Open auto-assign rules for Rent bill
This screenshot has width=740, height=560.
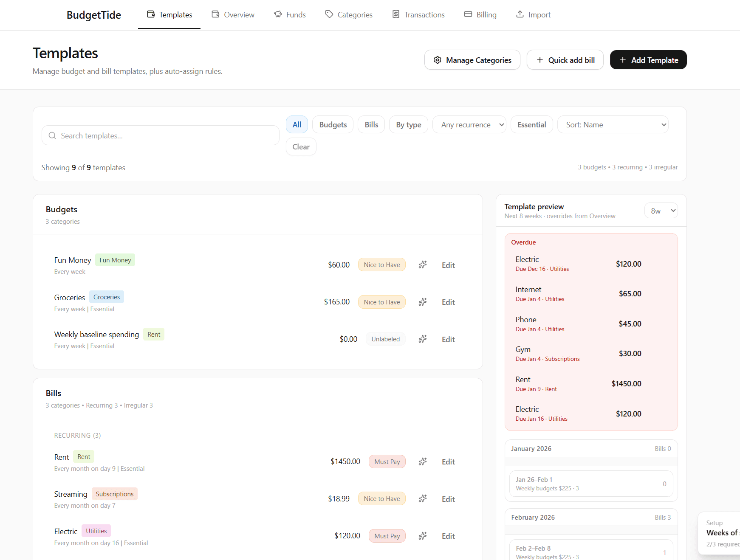pyautogui.click(x=422, y=462)
